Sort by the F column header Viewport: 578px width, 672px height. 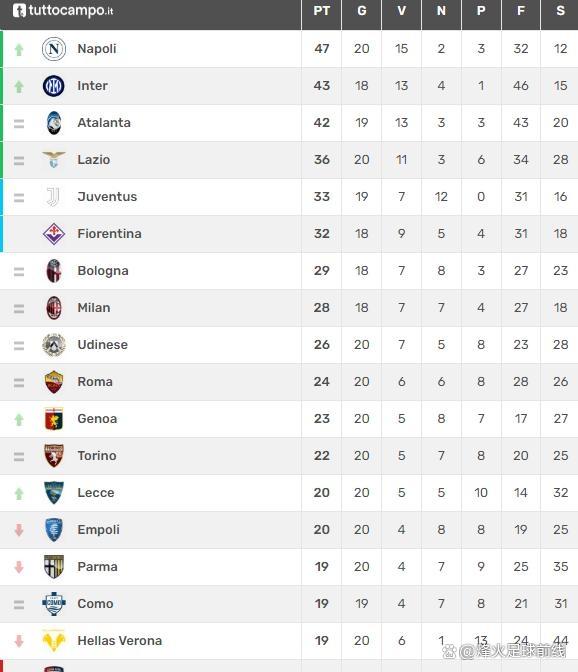521,11
